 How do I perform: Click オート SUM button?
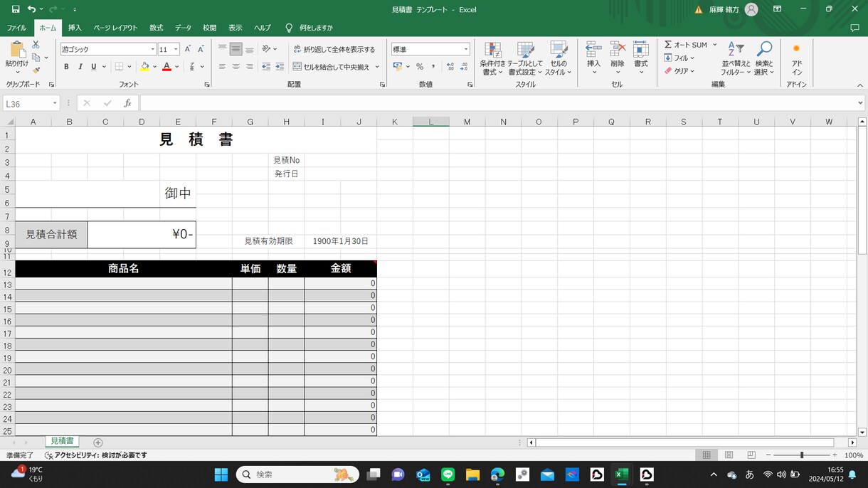coord(686,45)
